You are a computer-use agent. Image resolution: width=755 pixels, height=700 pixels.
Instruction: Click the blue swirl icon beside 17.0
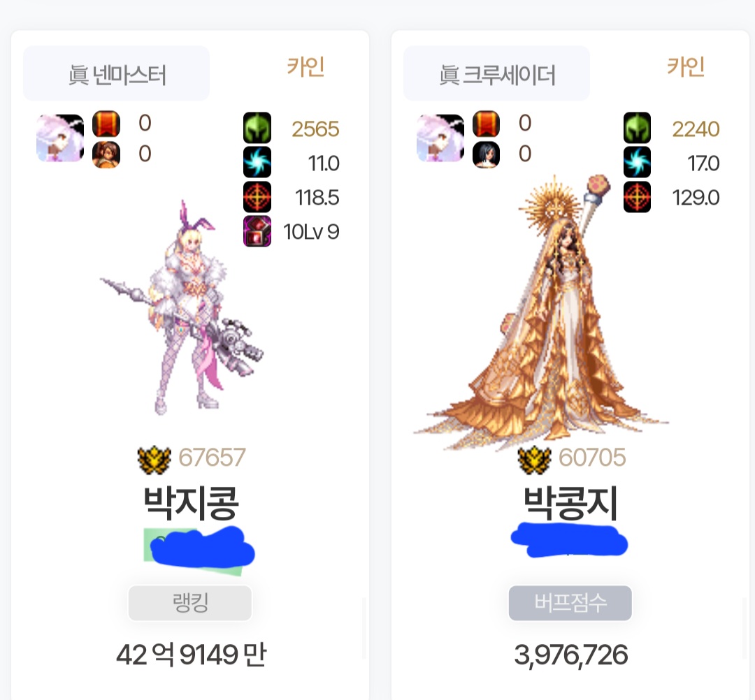tap(637, 163)
